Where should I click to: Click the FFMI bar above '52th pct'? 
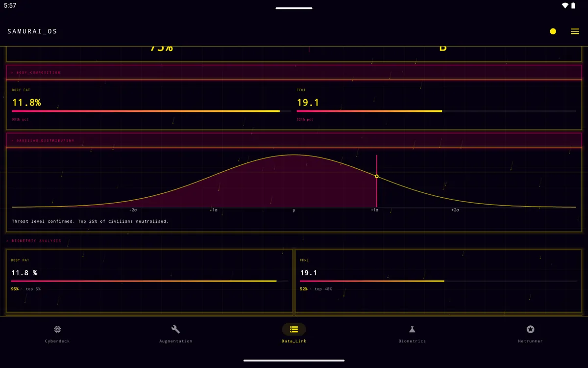[x=436, y=111]
